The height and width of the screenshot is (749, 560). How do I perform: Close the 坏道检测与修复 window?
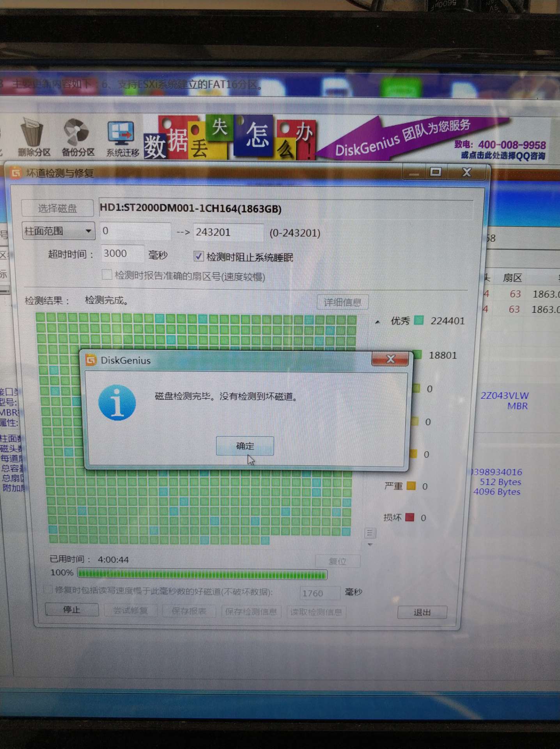tap(466, 172)
